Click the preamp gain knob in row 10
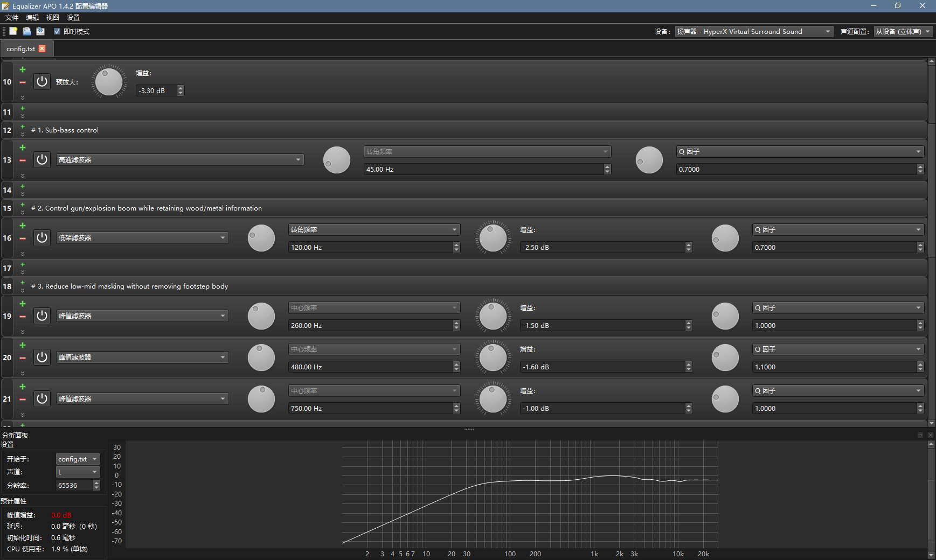 tap(109, 82)
